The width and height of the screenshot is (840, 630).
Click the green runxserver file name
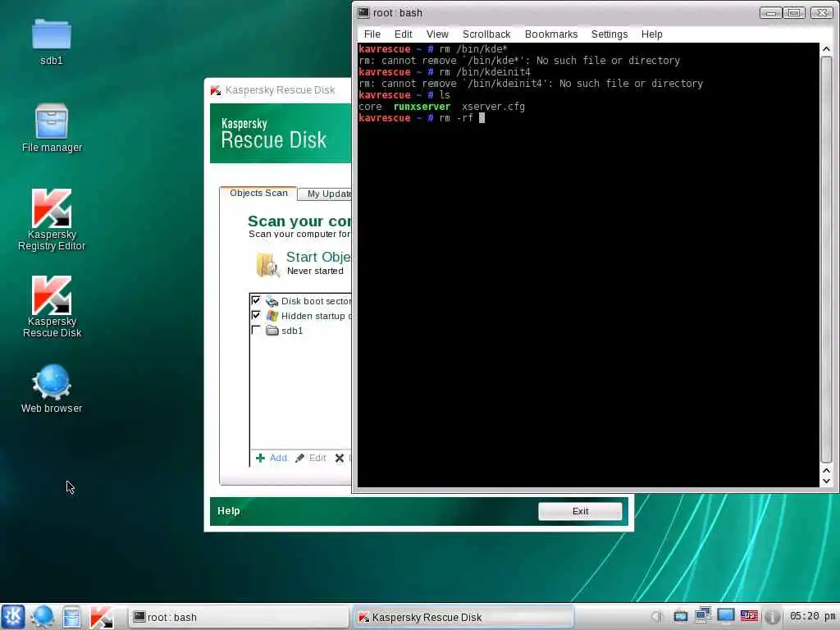coord(422,107)
